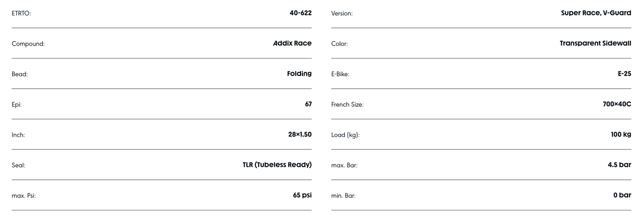Click the max. Psi row label
This screenshot has width=644, height=219.
pos(24,196)
